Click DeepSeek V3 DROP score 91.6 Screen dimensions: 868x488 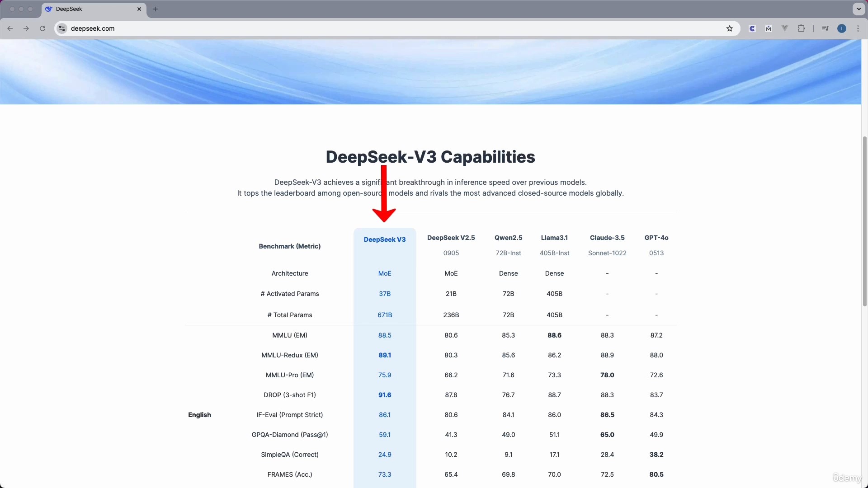(385, 395)
